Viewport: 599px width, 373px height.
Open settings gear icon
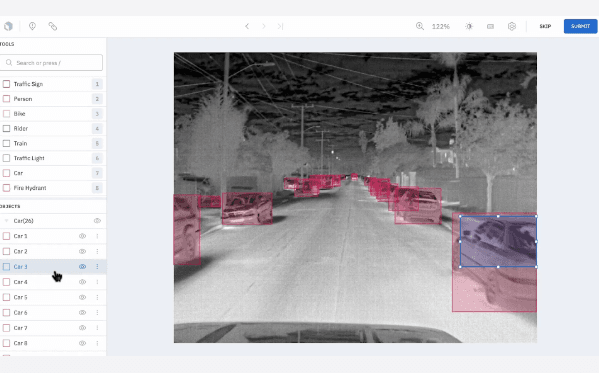(512, 26)
